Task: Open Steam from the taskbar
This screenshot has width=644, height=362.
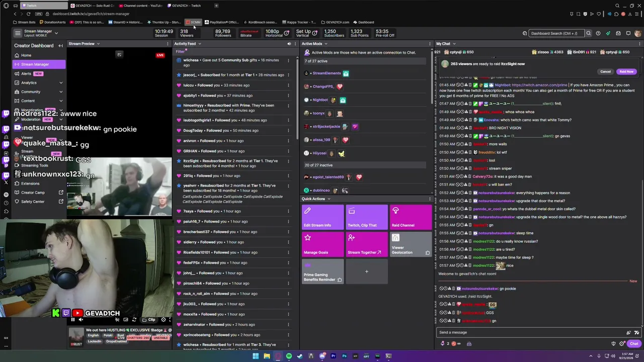Action: pyautogui.click(x=300, y=356)
